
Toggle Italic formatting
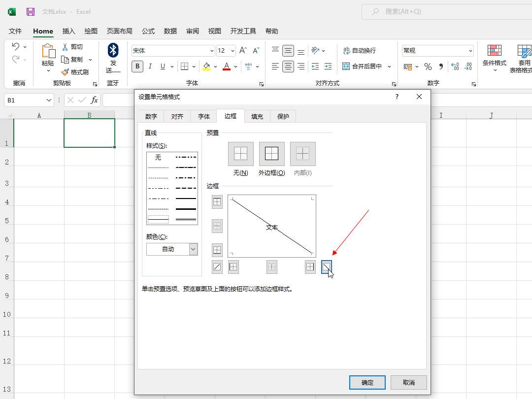click(x=150, y=66)
